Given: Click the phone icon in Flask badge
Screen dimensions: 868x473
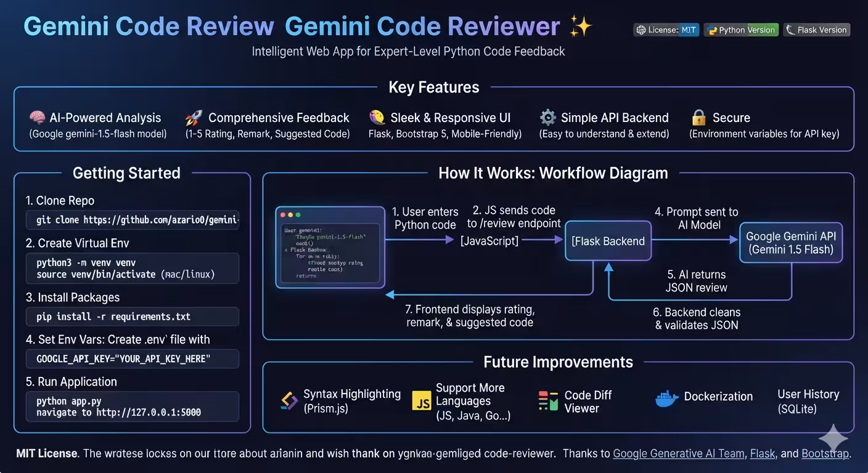Looking at the screenshot, I should [x=790, y=30].
